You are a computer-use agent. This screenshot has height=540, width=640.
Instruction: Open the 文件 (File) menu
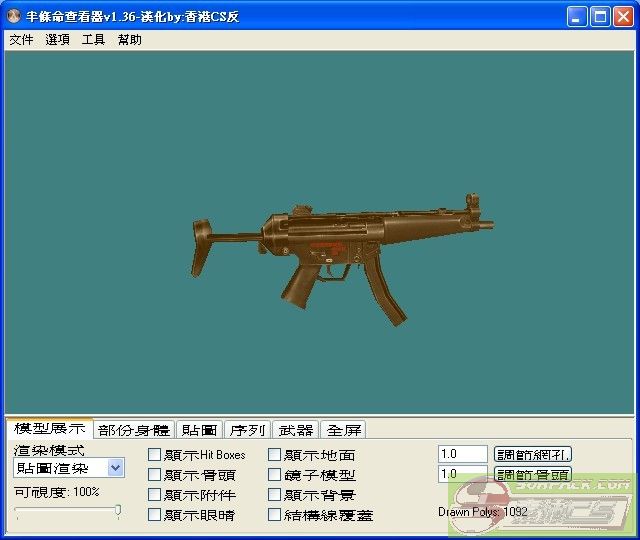coord(21,40)
